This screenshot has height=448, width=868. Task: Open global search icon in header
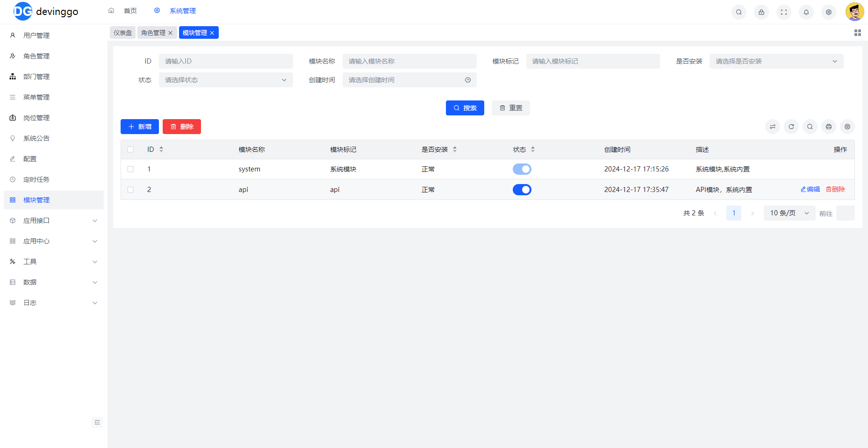[x=739, y=12]
